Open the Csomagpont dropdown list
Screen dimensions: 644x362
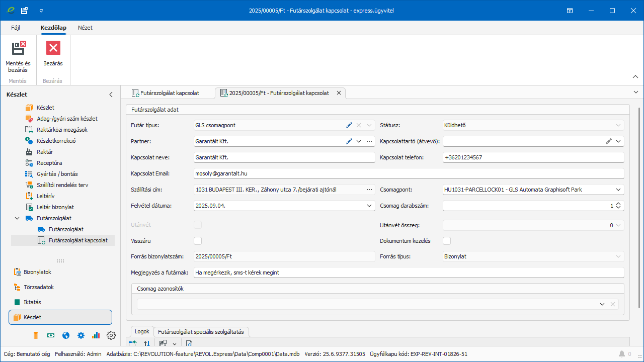click(618, 190)
